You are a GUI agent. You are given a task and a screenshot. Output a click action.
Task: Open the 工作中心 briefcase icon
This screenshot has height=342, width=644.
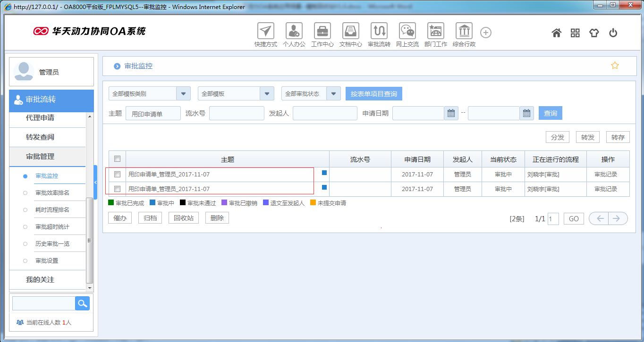tap(322, 31)
